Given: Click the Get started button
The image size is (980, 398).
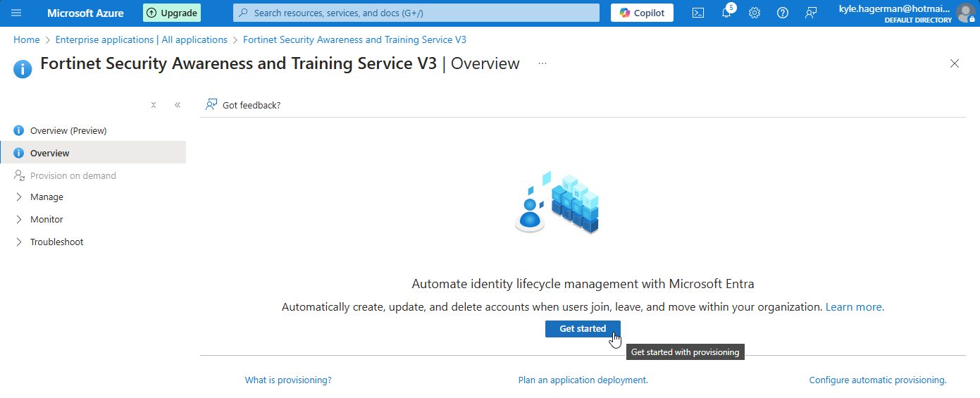Looking at the screenshot, I should [x=583, y=329].
